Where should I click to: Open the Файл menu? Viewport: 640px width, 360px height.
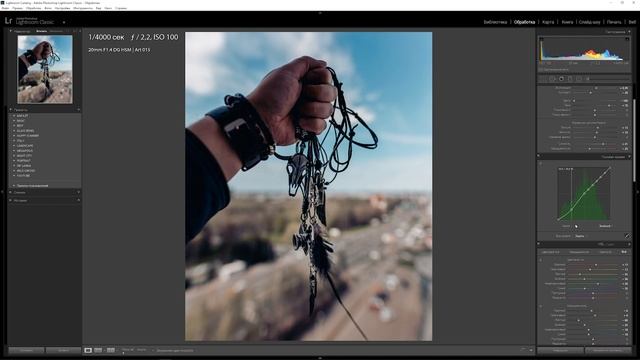[5, 8]
